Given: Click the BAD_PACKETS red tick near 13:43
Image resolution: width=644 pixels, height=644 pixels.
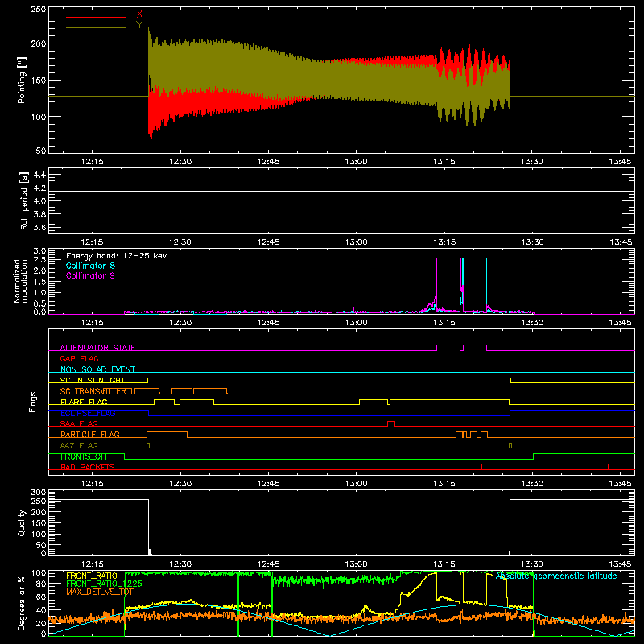Looking at the screenshot, I should tap(609, 467).
